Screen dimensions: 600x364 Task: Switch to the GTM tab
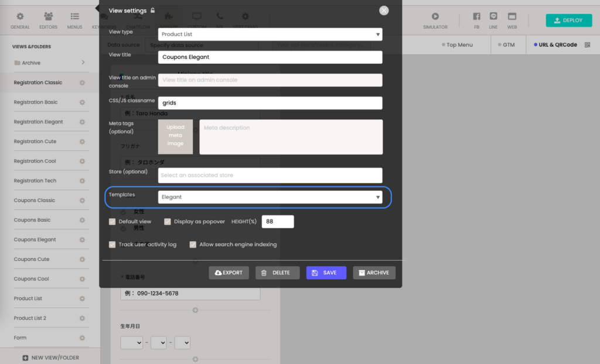(x=506, y=44)
